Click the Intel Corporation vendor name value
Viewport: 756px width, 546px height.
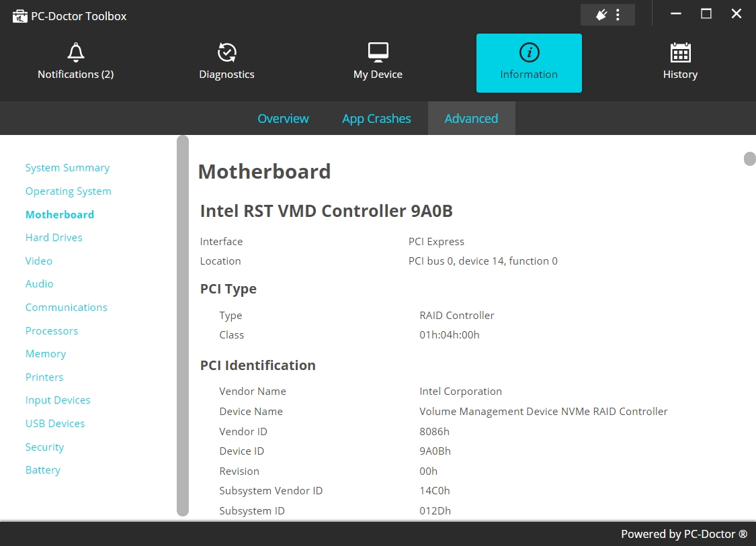point(460,392)
